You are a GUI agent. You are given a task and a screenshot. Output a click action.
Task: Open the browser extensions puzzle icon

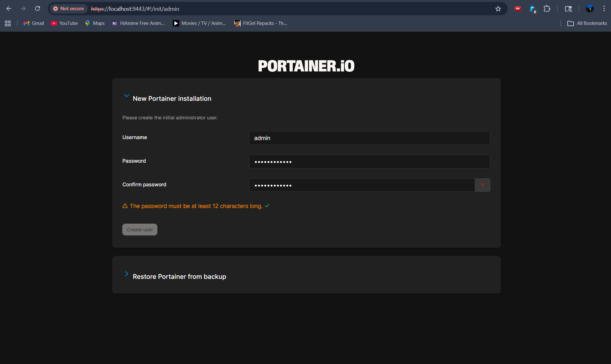tap(547, 9)
